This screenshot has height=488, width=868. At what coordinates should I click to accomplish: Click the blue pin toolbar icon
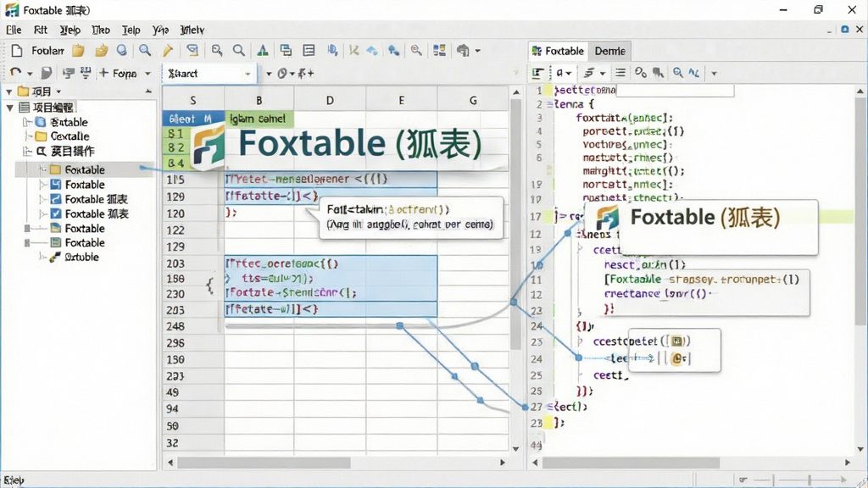(x=393, y=51)
